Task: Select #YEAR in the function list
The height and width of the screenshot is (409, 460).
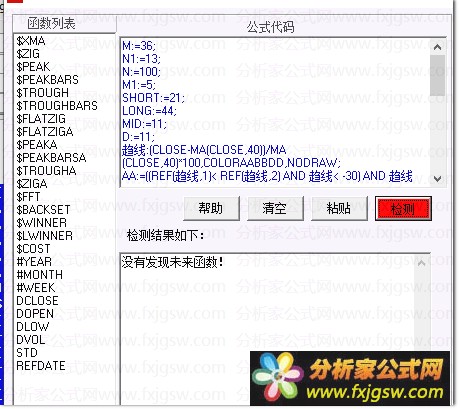Action: coord(34,262)
